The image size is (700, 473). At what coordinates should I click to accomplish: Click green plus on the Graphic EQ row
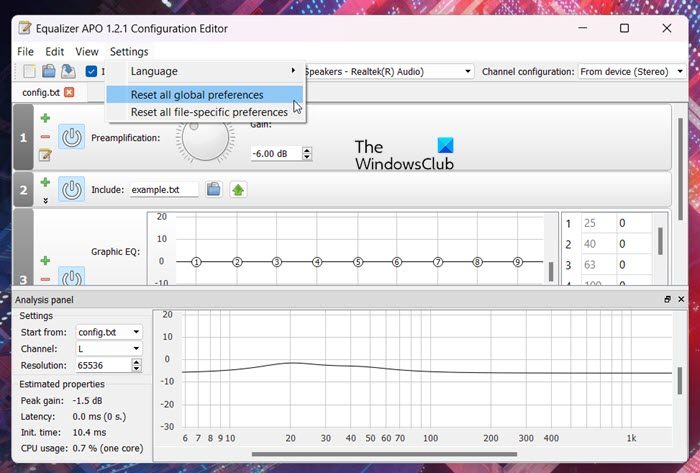tap(45, 261)
